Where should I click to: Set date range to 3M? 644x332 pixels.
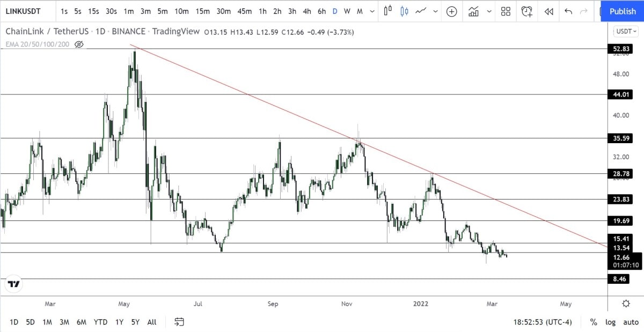[x=64, y=322]
